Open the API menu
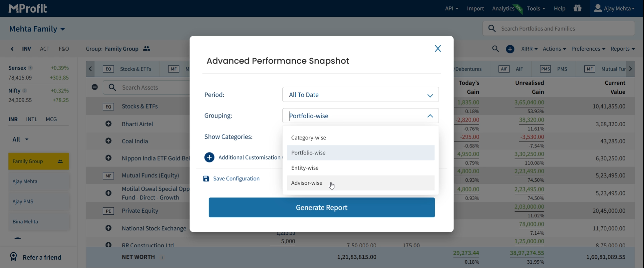 (451, 8)
